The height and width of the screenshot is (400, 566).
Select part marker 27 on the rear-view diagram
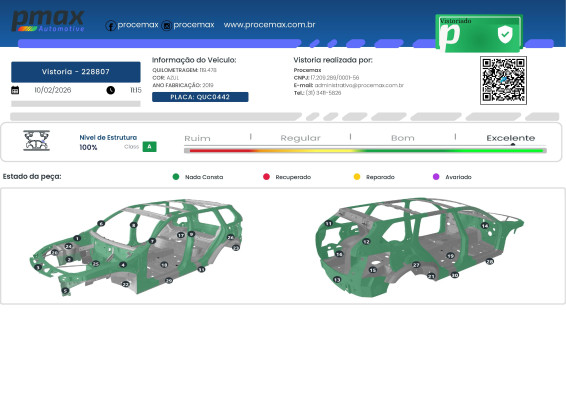coord(416,265)
